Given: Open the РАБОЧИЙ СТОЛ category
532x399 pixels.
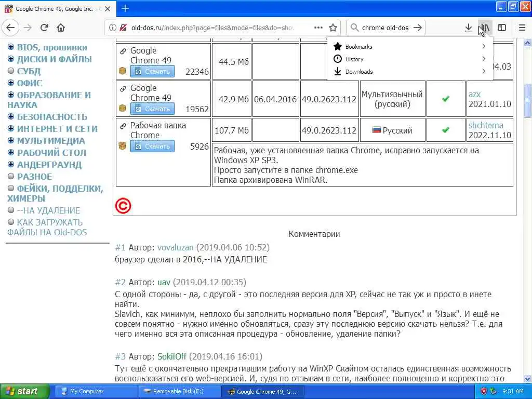Looking at the screenshot, I should [x=51, y=153].
